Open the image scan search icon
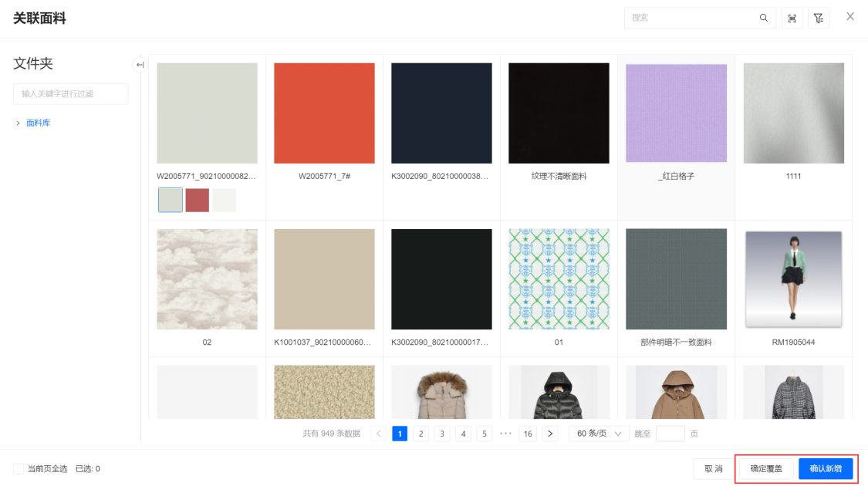Screen dimensions: 868x486 tap(792, 19)
